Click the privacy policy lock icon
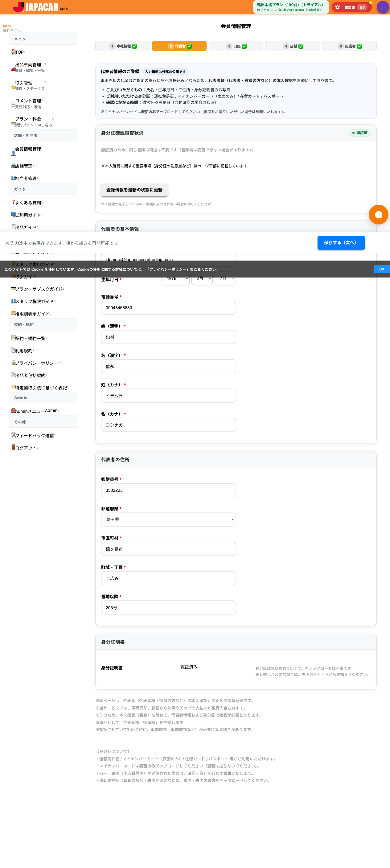 pos(13,363)
